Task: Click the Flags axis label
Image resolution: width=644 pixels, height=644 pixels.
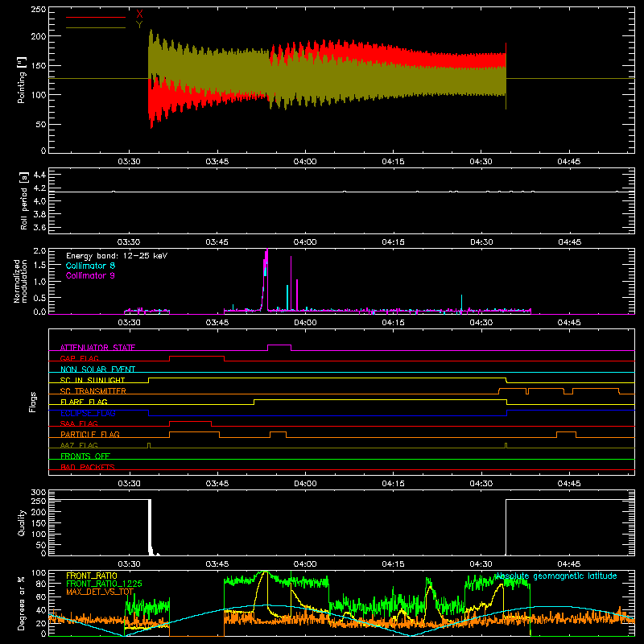Action: point(32,402)
